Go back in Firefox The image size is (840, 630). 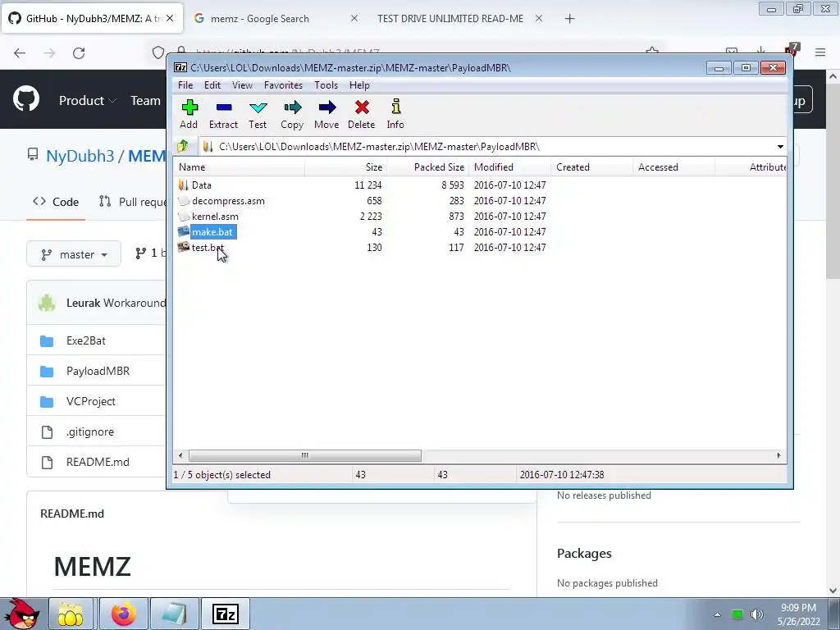[20, 53]
